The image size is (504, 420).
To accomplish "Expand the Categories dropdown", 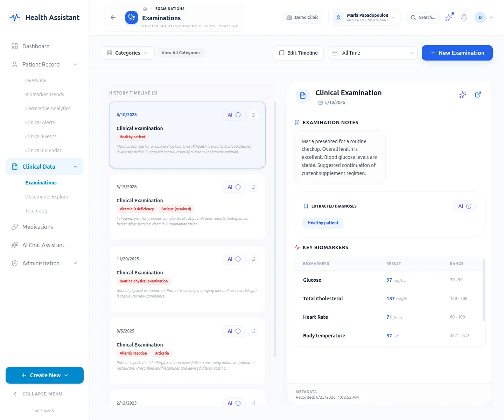I will (x=128, y=53).
